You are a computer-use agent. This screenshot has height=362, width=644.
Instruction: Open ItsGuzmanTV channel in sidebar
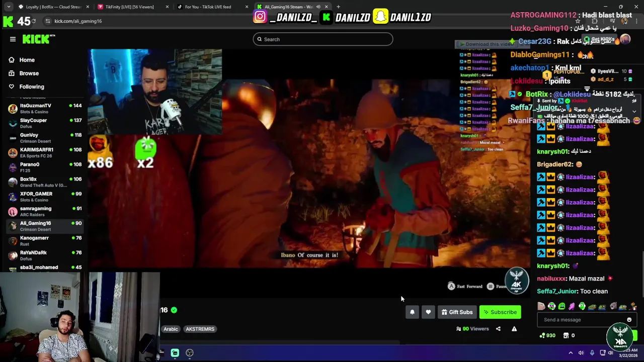(44, 109)
